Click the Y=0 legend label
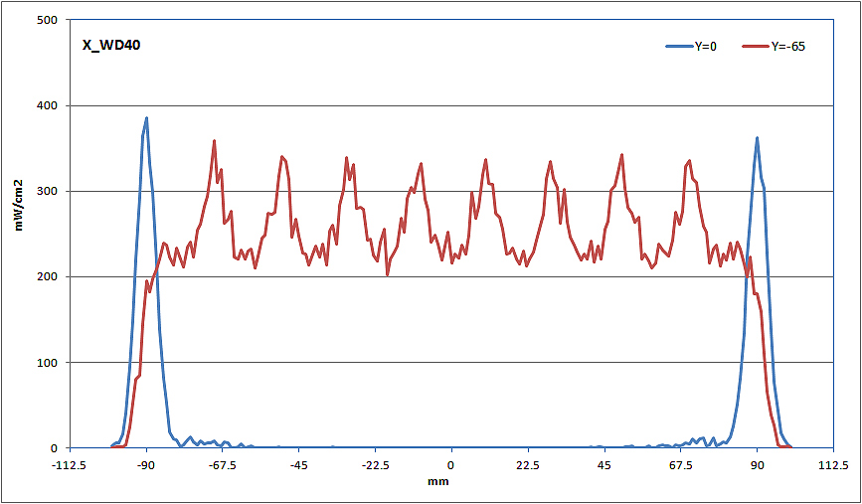This screenshot has height=504, width=862. point(708,47)
